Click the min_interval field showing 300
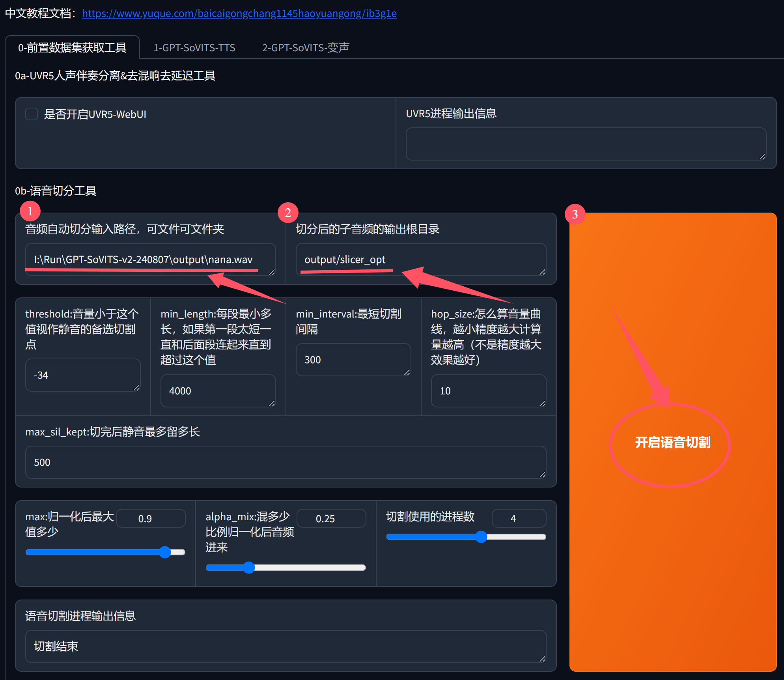784x680 pixels. coord(353,360)
